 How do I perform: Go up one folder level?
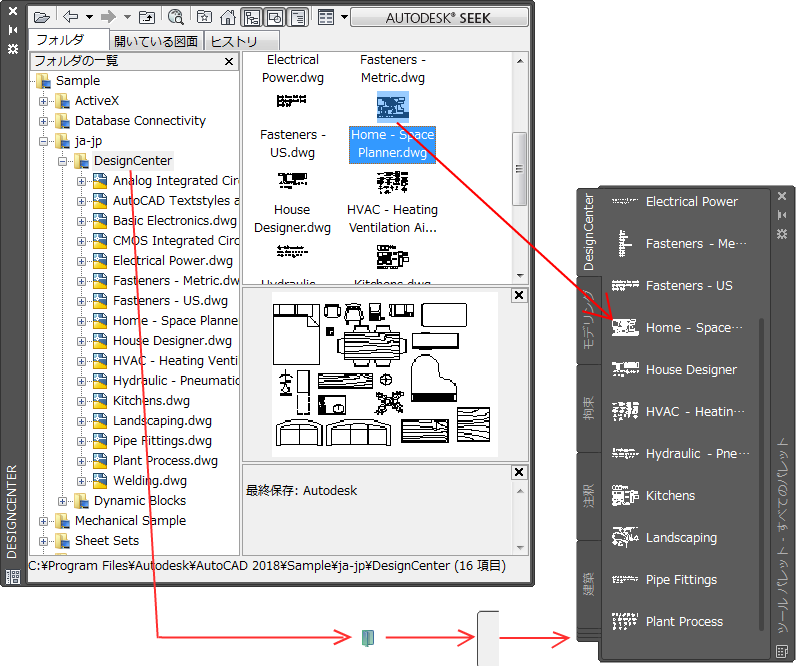[x=147, y=18]
